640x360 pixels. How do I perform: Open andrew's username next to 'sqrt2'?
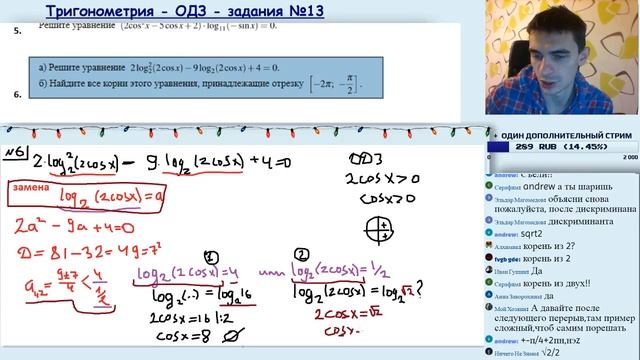pos(506,235)
